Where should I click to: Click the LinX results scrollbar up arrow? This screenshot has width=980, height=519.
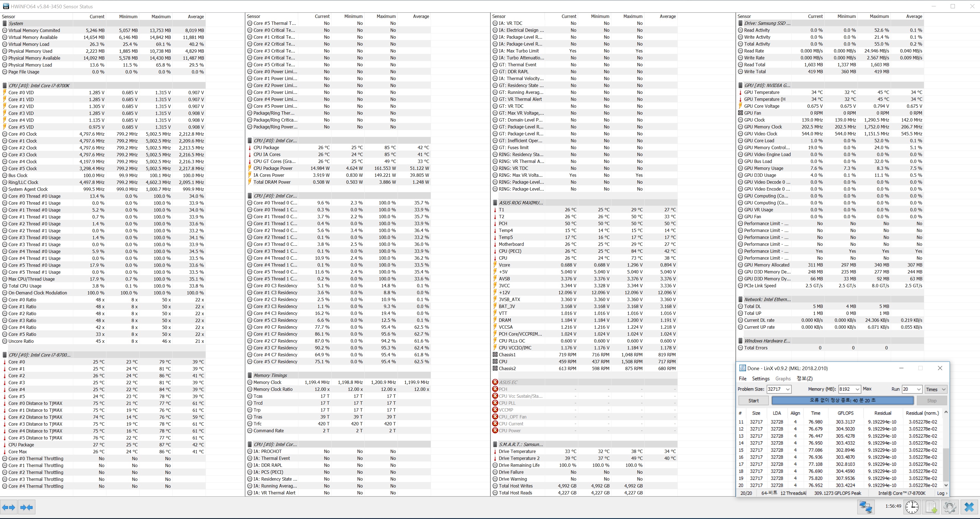click(946, 412)
